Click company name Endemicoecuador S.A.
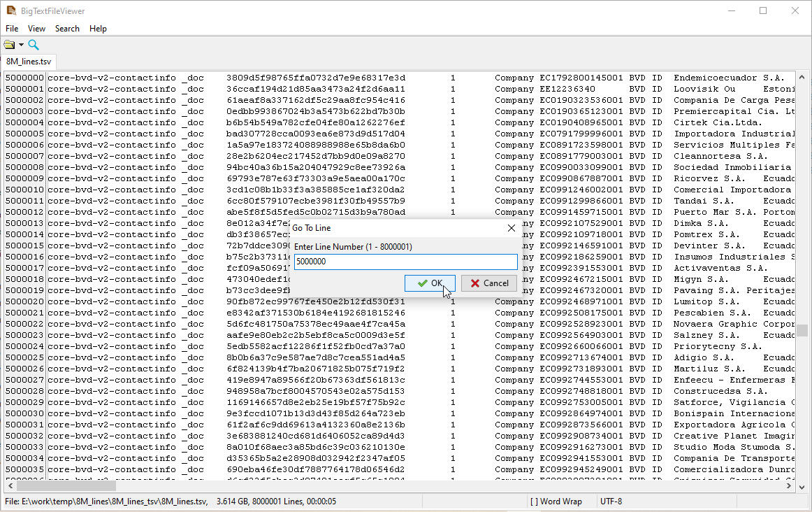Screen dimensions: 812x512 729,78
